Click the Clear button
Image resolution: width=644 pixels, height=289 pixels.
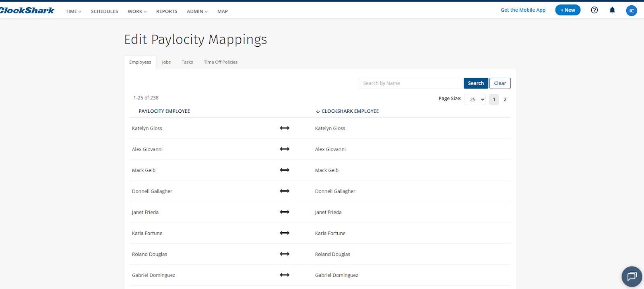coord(500,83)
